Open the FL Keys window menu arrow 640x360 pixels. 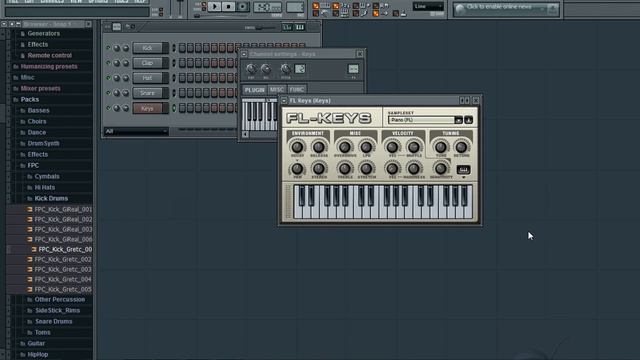click(x=284, y=100)
